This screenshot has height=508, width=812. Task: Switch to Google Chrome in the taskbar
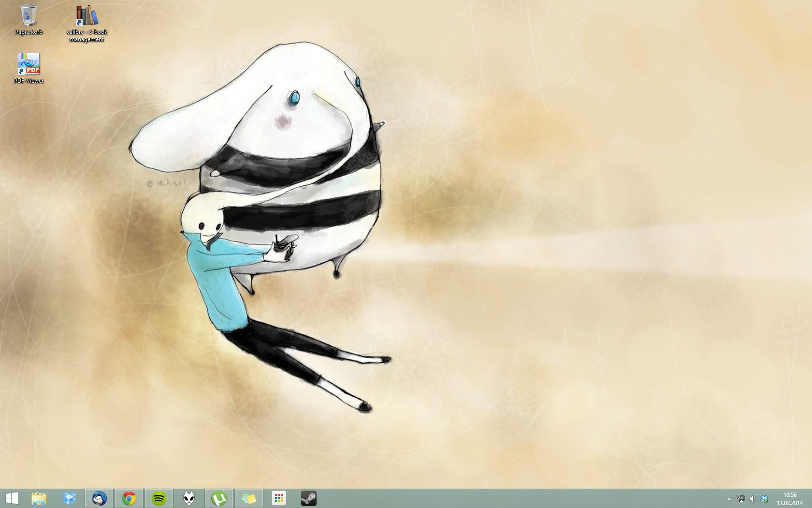tap(129, 498)
